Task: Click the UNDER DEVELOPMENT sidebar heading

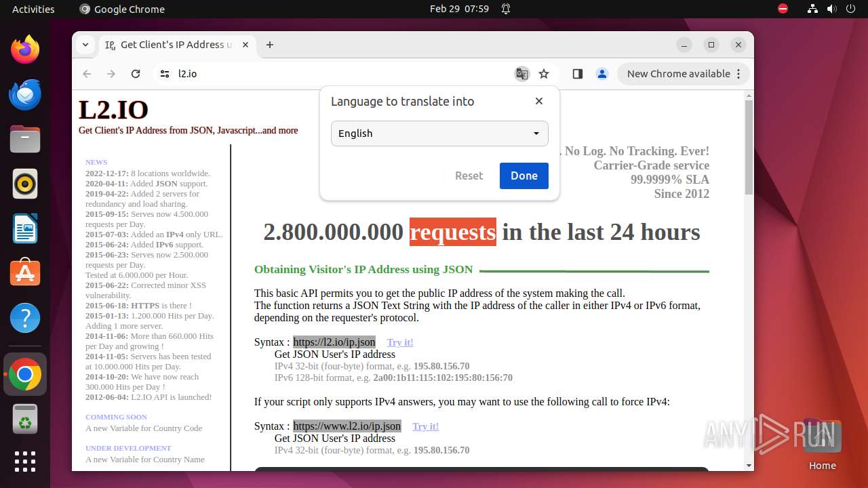Action: (x=128, y=448)
